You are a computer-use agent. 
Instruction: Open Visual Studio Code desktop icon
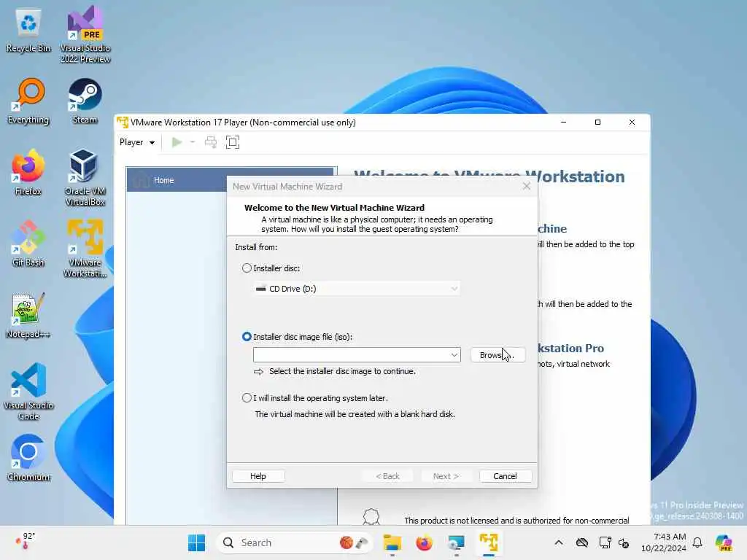28,392
